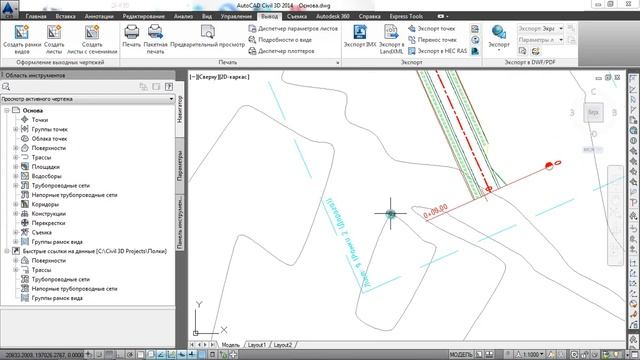Expand the Поверхности node under Основа
This screenshot has height=360, width=640.
click(16, 148)
